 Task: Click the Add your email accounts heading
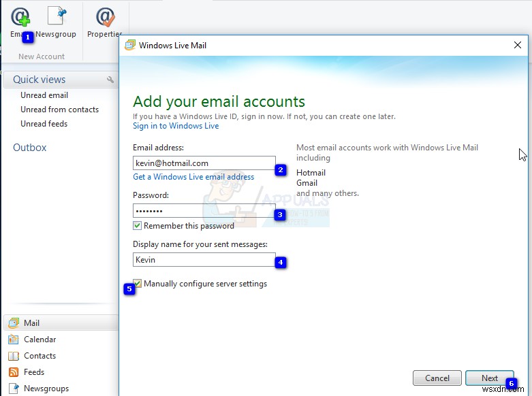pyautogui.click(x=219, y=101)
